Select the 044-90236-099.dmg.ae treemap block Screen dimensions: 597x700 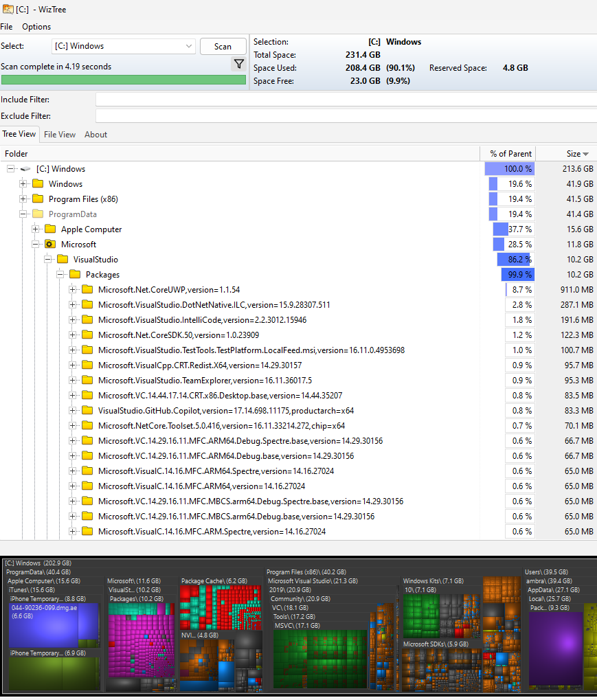[44, 625]
